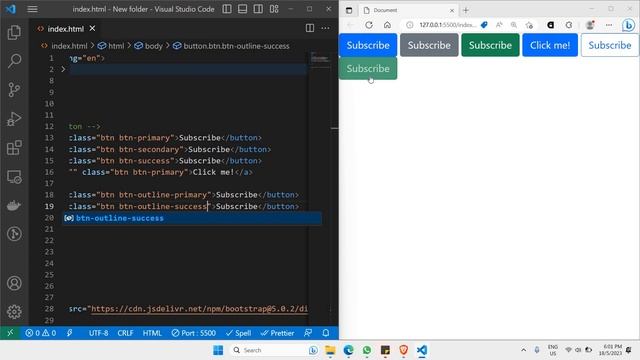Screen dimensions: 640x360
Task: Click Prettier in the status bar
Action: [x=277, y=333]
